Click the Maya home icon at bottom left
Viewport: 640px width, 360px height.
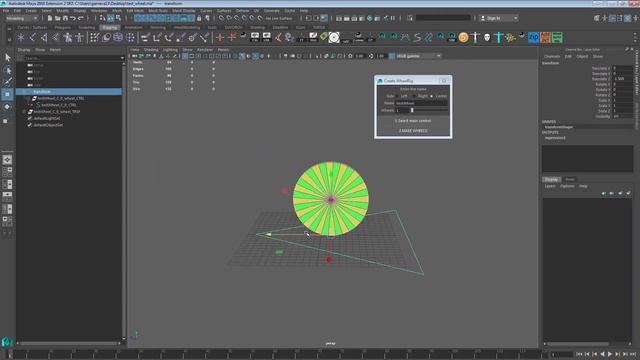click(7, 341)
